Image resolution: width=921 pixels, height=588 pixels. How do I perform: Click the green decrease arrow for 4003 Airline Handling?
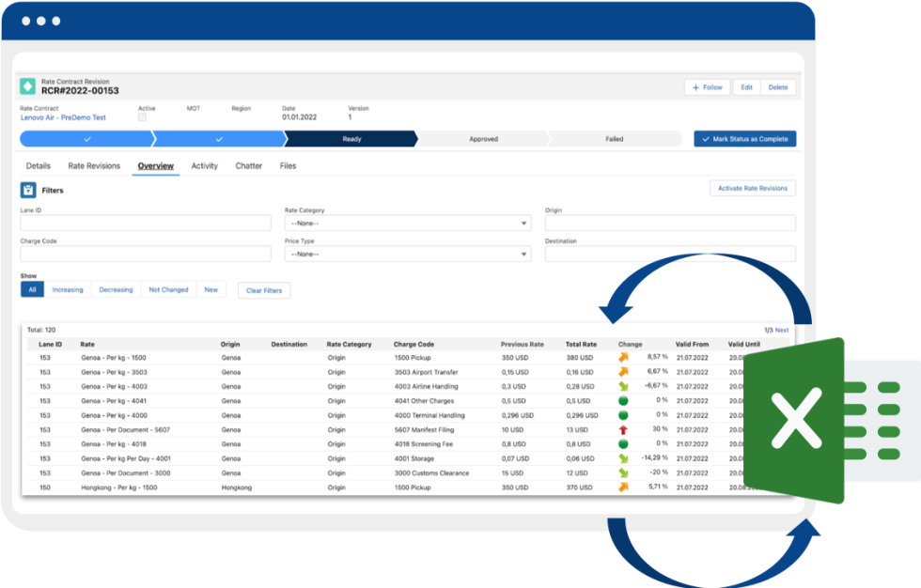pos(623,386)
